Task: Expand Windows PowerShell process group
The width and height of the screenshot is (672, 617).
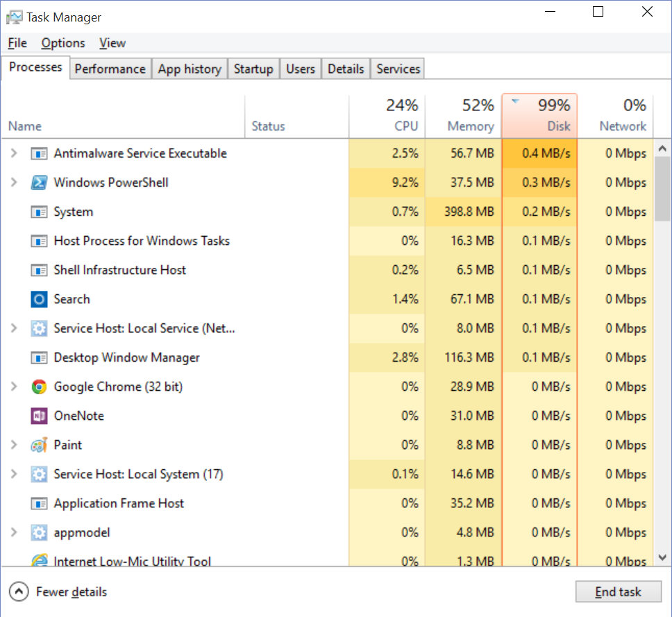Action: pyautogui.click(x=14, y=182)
